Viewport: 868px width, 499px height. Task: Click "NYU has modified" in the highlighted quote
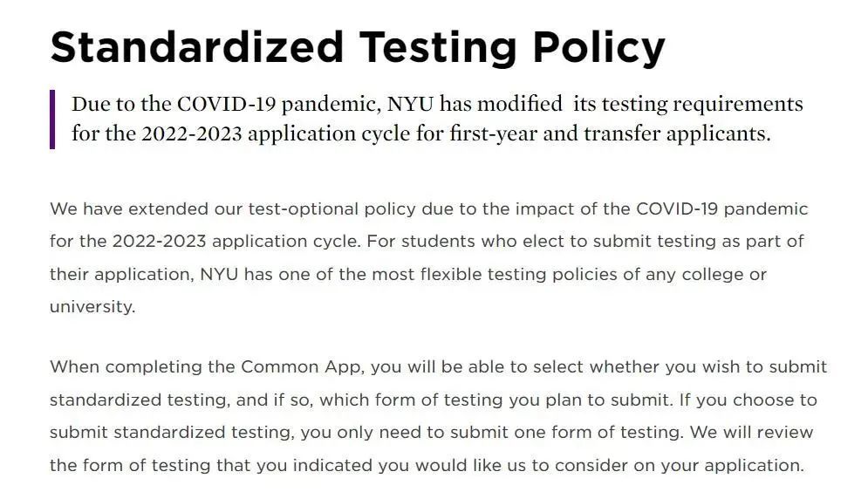(x=475, y=104)
